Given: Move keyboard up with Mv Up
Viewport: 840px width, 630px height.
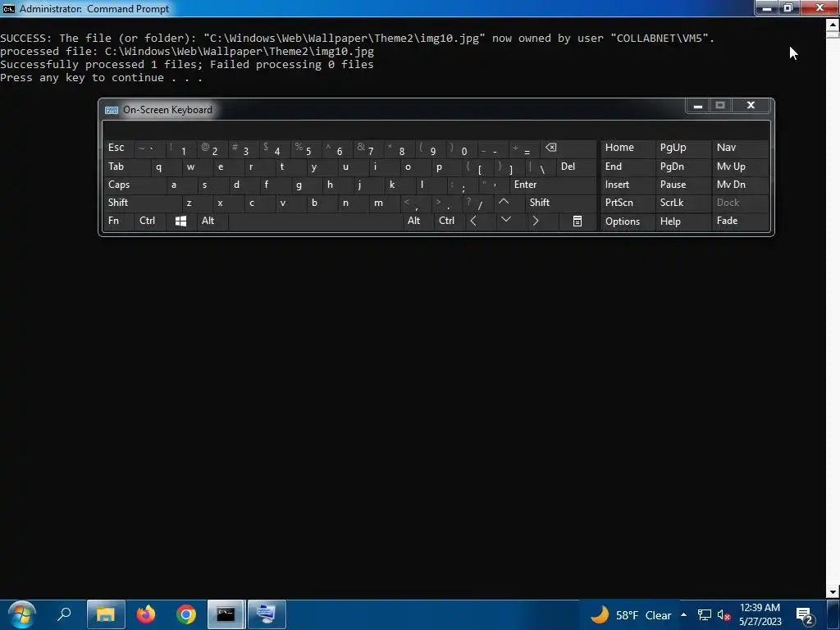Looking at the screenshot, I should 740,167.
